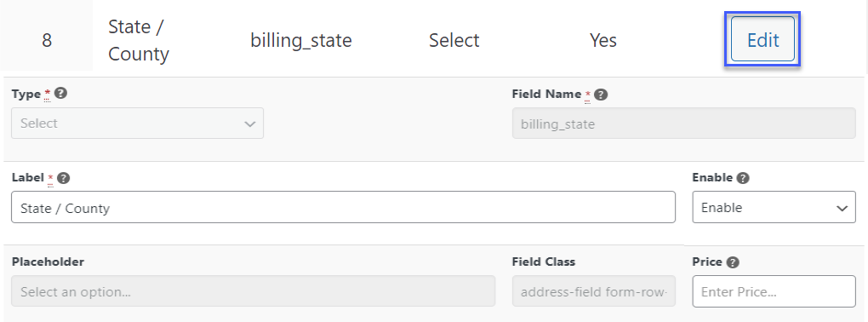Click the billing_state text in the table row
Viewport: 868px width, 322px height.
pos(301,40)
